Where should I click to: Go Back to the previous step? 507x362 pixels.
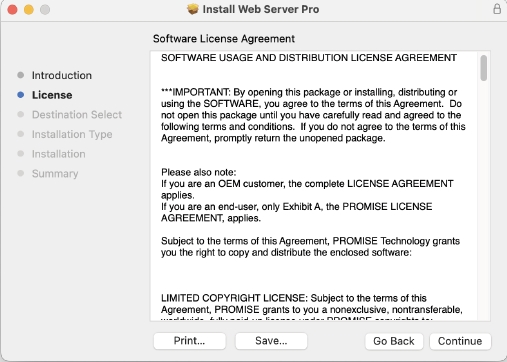pos(394,341)
